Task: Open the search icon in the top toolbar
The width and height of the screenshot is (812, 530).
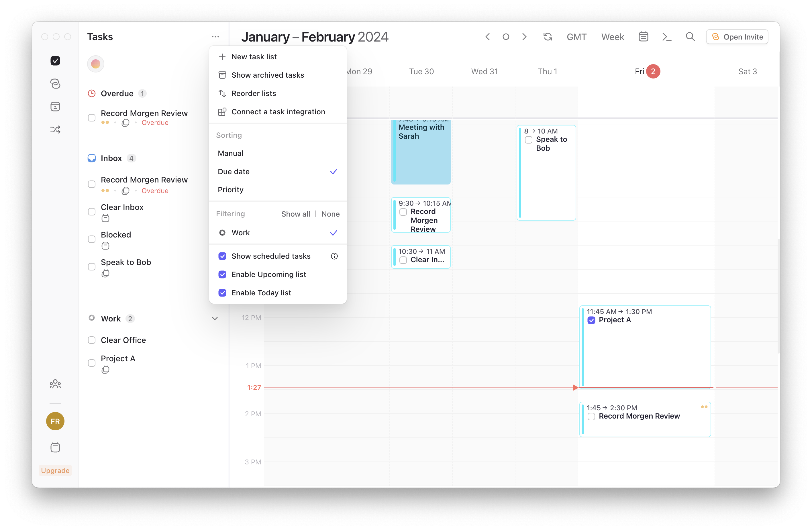Action: 690,36
